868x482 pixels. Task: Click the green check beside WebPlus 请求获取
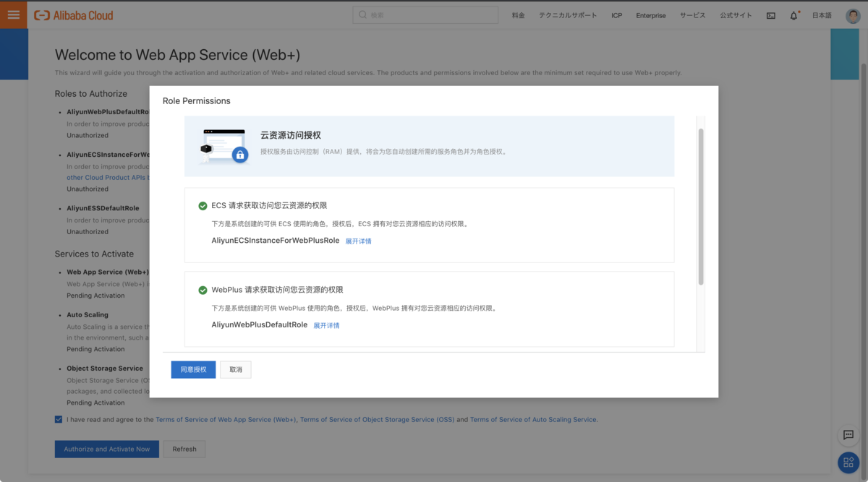[203, 290]
